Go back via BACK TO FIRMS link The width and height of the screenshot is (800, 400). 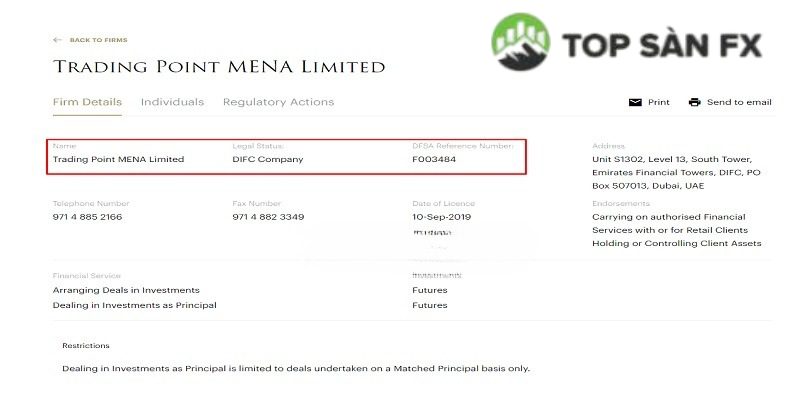pos(98,40)
